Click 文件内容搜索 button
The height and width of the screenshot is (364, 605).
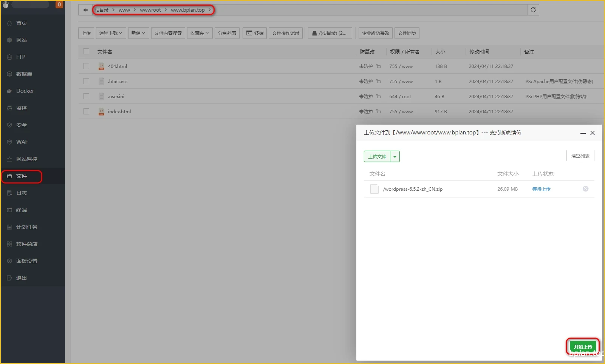tap(168, 33)
